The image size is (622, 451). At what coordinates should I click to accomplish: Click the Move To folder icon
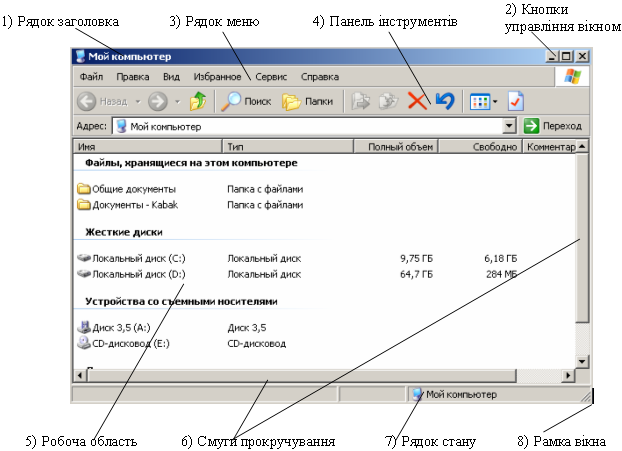click(x=361, y=101)
